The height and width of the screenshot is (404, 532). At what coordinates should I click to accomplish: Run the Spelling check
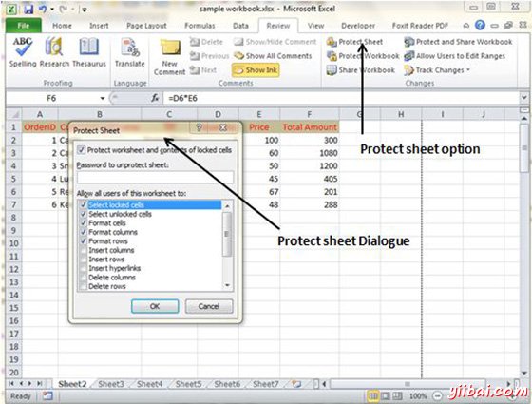(x=23, y=51)
